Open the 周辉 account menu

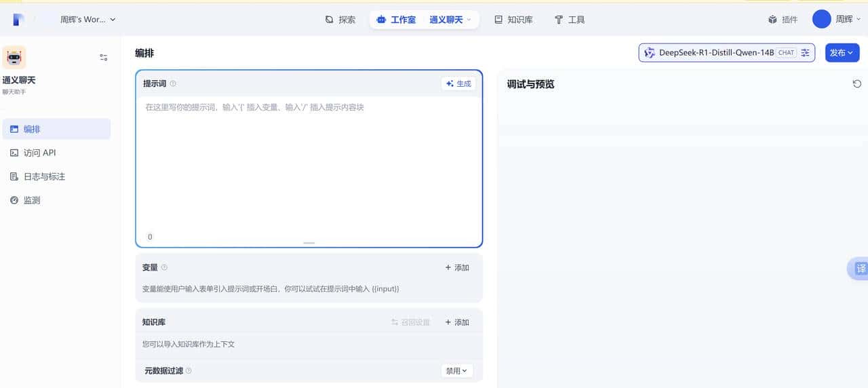[x=837, y=19]
